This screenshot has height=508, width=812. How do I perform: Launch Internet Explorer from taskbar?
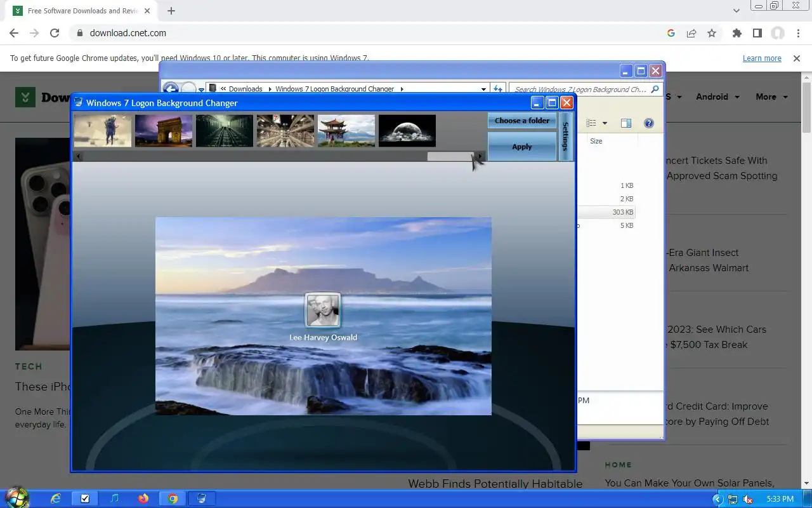pyautogui.click(x=56, y=498)
